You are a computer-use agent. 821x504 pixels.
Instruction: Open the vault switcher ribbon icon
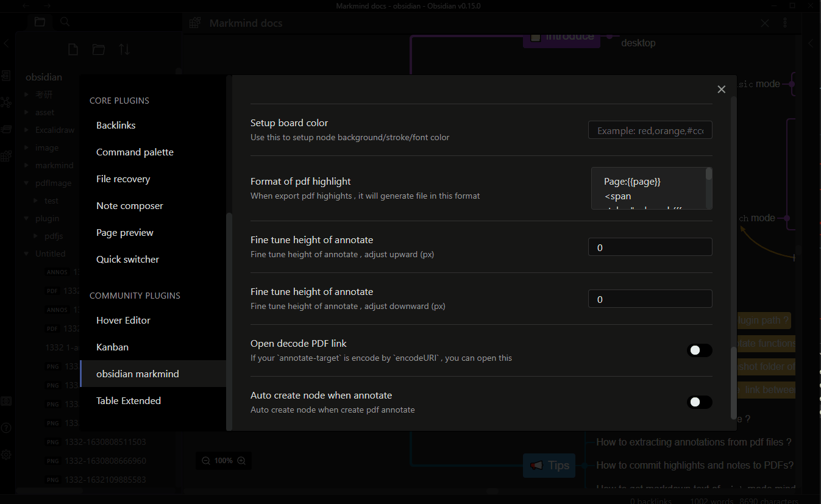click(x=6, y=401)
